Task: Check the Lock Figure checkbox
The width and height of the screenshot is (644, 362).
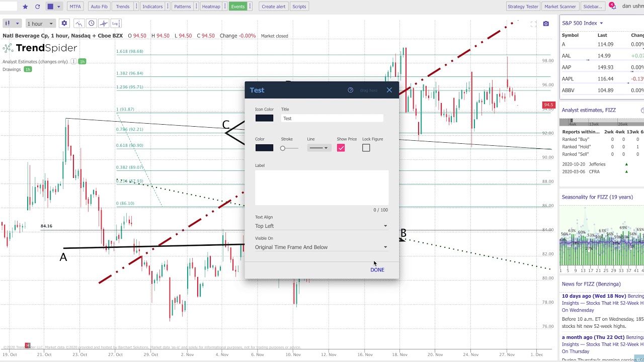Action: [366, 148]
